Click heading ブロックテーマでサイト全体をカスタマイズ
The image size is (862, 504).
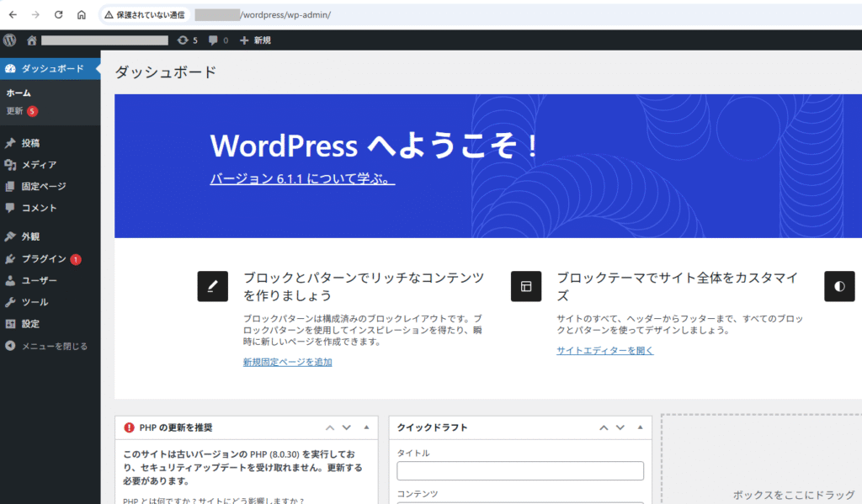click(x=678, y=286)
